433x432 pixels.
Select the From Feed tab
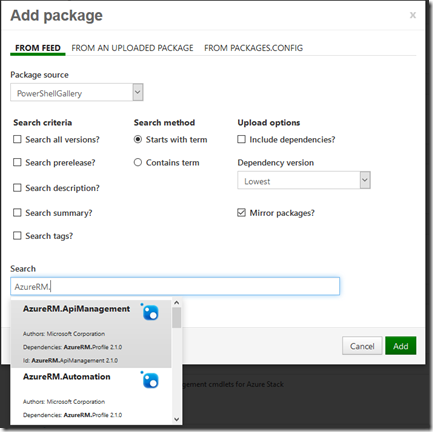click(38, 48)
